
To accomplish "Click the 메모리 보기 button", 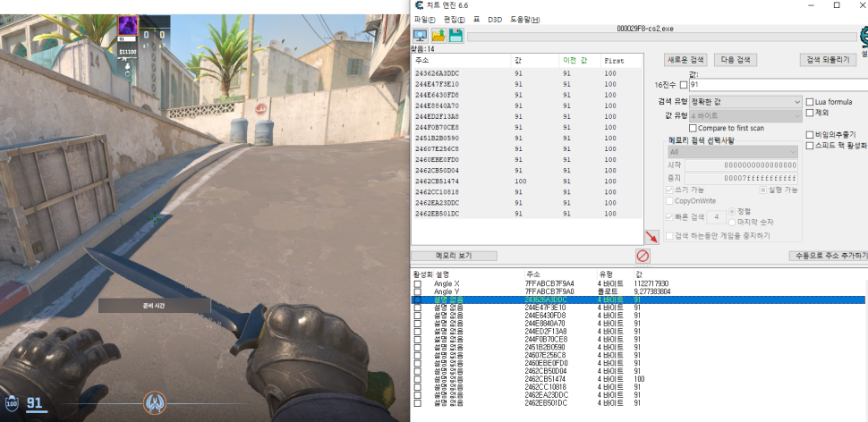I will (x=454, y=256).
